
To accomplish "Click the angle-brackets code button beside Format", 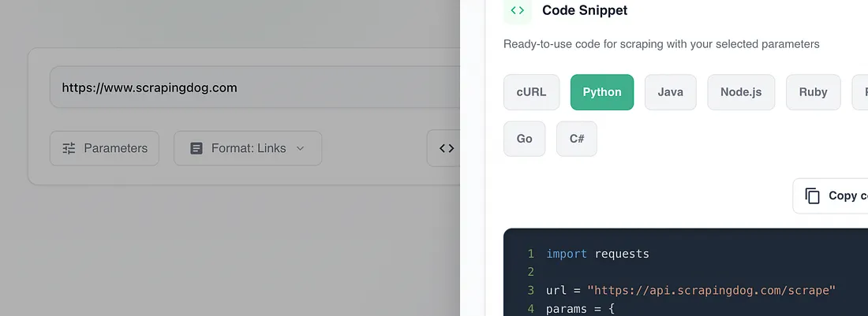I will 446,148.
